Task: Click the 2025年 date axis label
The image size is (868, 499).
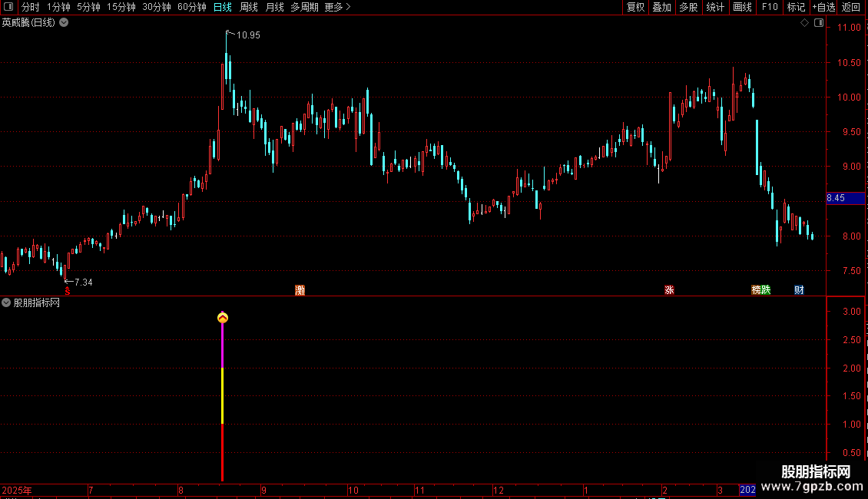Action: 17,490
